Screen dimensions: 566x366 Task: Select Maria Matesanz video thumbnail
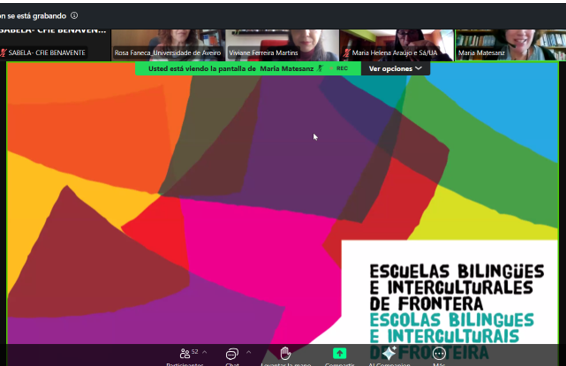coord(511,45)
